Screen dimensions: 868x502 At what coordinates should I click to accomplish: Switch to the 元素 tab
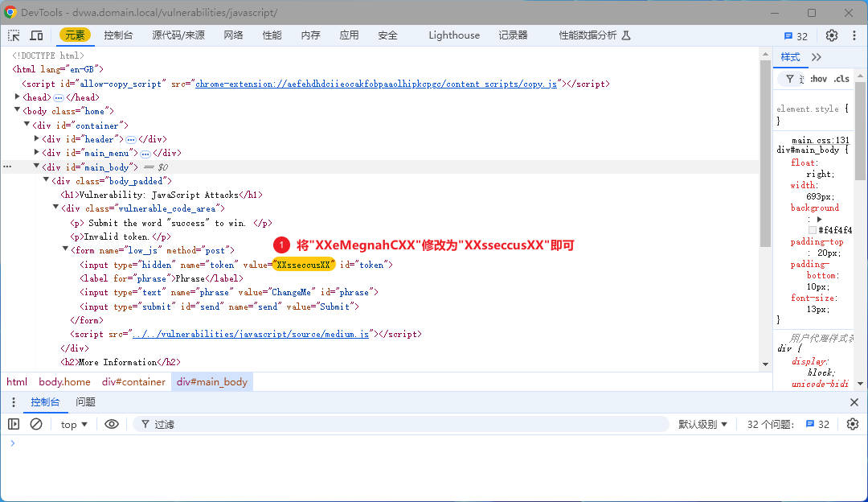tap(75, 35)
